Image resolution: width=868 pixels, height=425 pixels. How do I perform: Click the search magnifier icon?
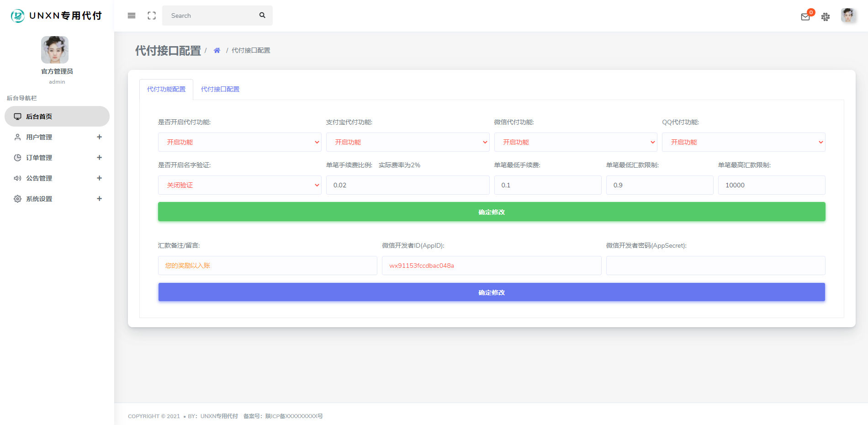[262, 16]
